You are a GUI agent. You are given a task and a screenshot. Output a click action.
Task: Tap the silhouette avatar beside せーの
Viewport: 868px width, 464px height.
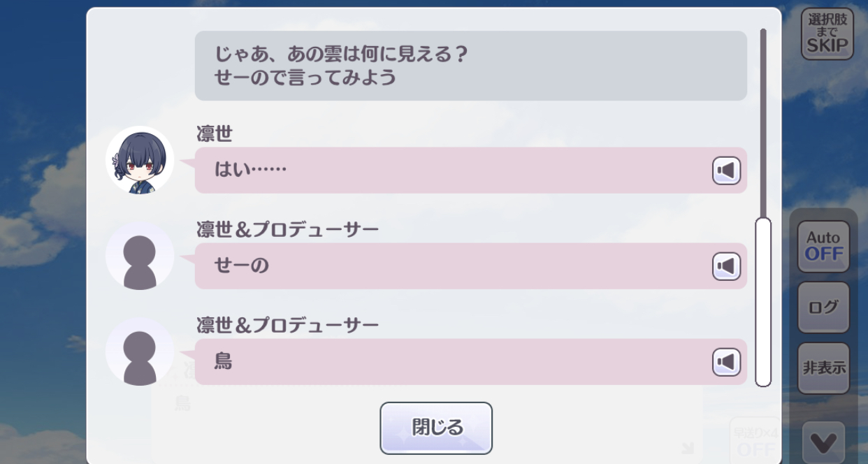click(140, 256)
